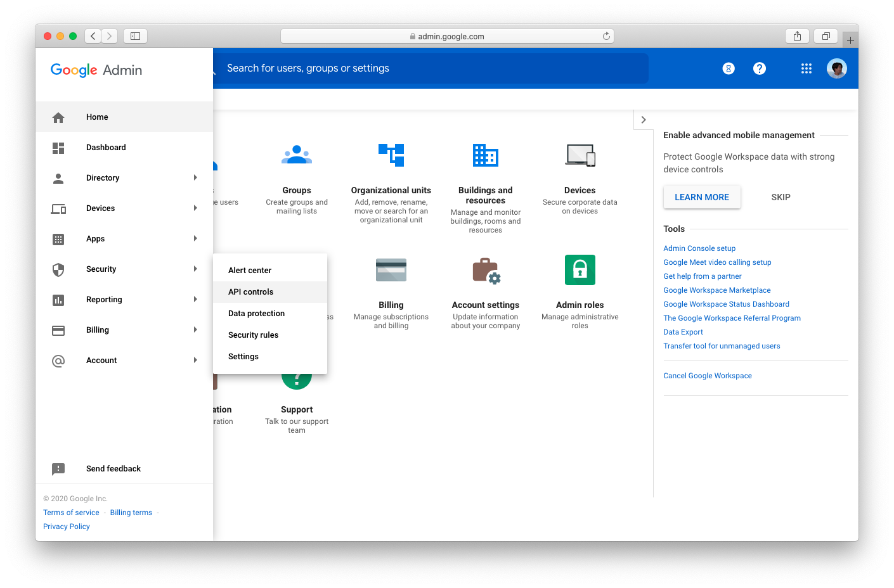Open the user profile avatar
The image size is (894, 588).
click(x=837, y=68)
